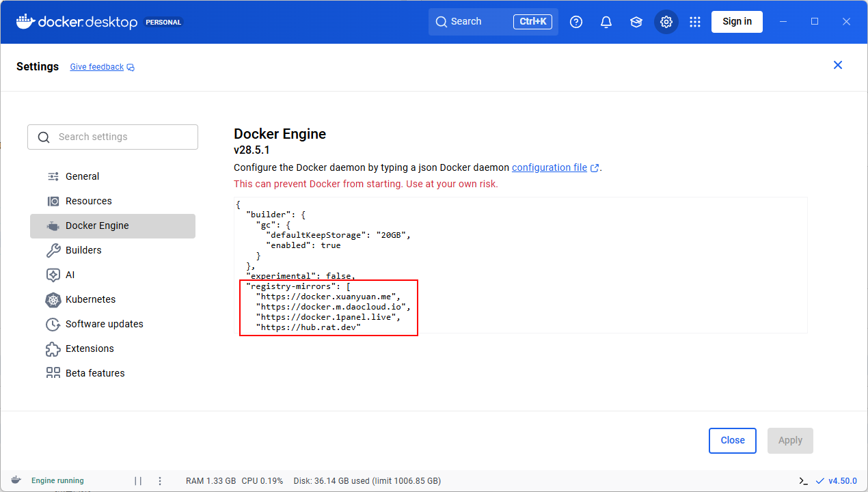Click the whale icon in the status bar
The width and height of the screenshot is (868, 492).
pyautogui.click(x=16, y=480)
